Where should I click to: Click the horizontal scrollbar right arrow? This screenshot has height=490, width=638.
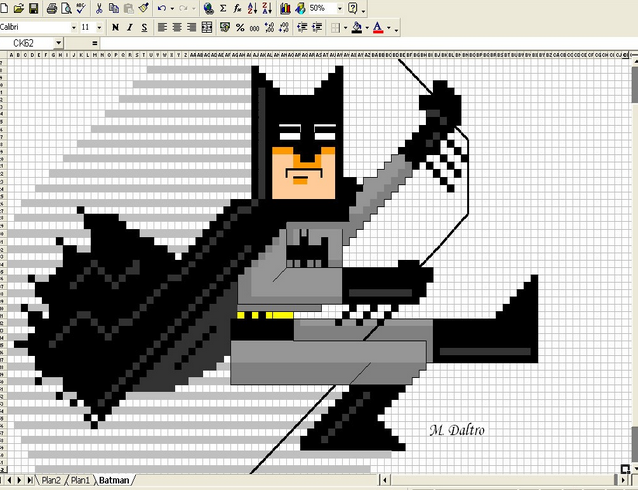(x=624, y=480)
